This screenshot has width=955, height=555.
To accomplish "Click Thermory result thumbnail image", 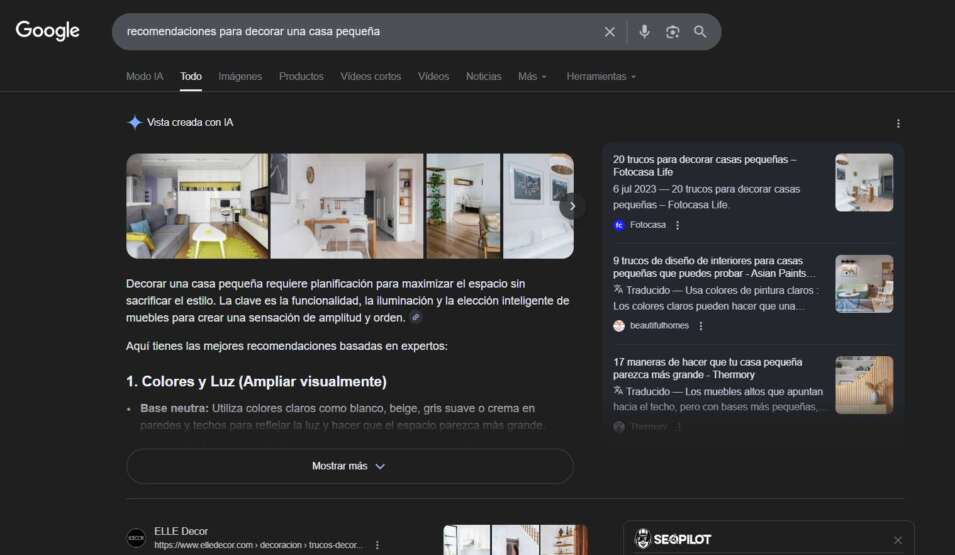I will pos(864,385).
